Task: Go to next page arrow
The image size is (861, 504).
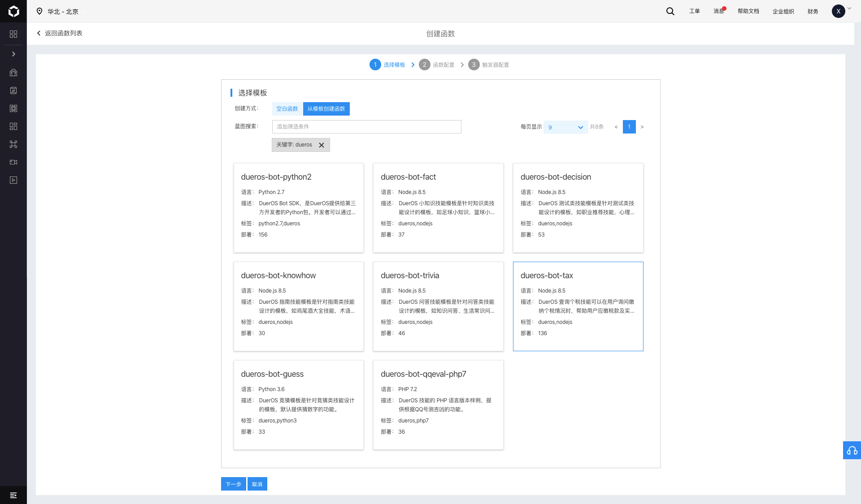Action: coord(642,127)
